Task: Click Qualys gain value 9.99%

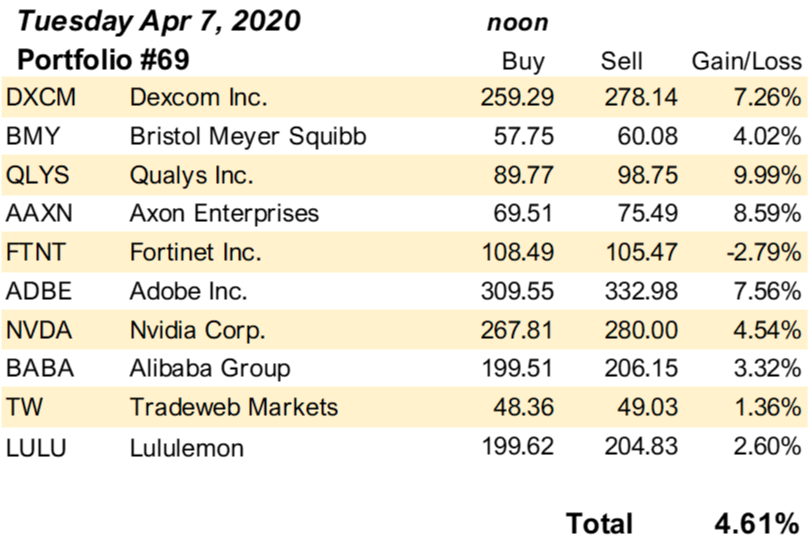Action: [767, 175]
